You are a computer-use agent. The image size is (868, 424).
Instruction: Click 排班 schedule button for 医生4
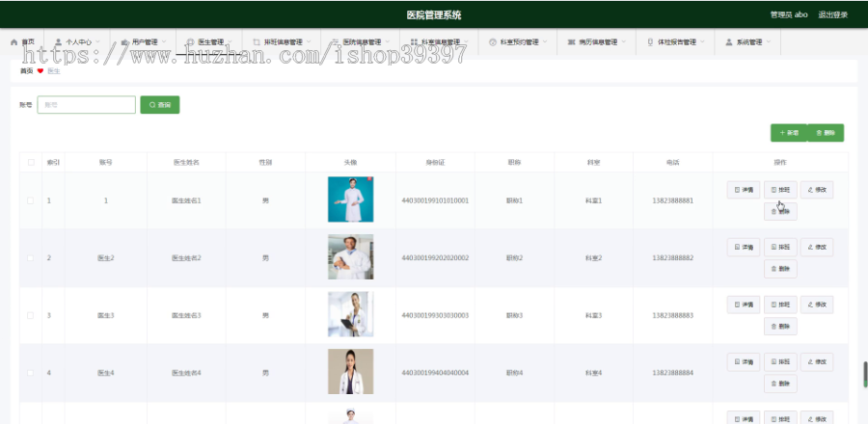(x=780, y=361)
